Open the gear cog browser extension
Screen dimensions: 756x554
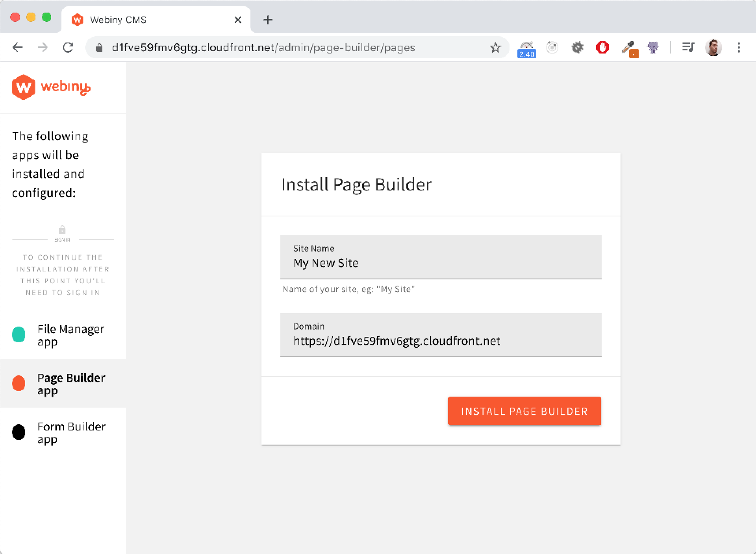click(x=577, y=48)
